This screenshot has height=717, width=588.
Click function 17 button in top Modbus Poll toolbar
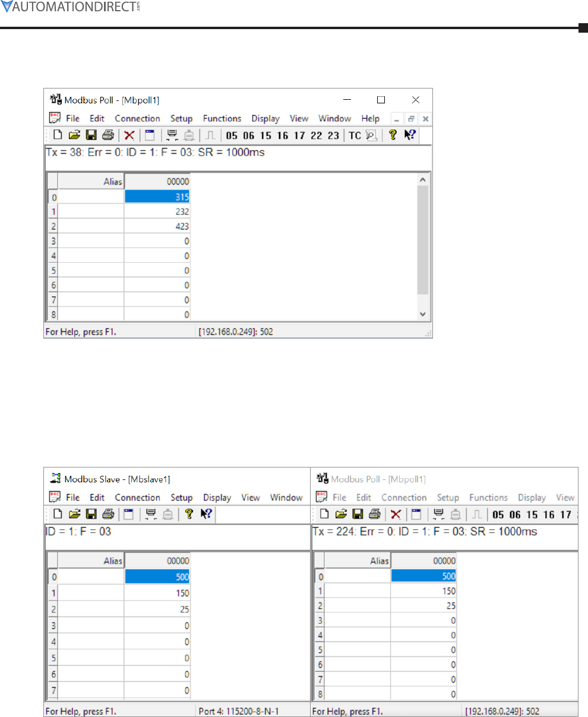tap(299, 135)
